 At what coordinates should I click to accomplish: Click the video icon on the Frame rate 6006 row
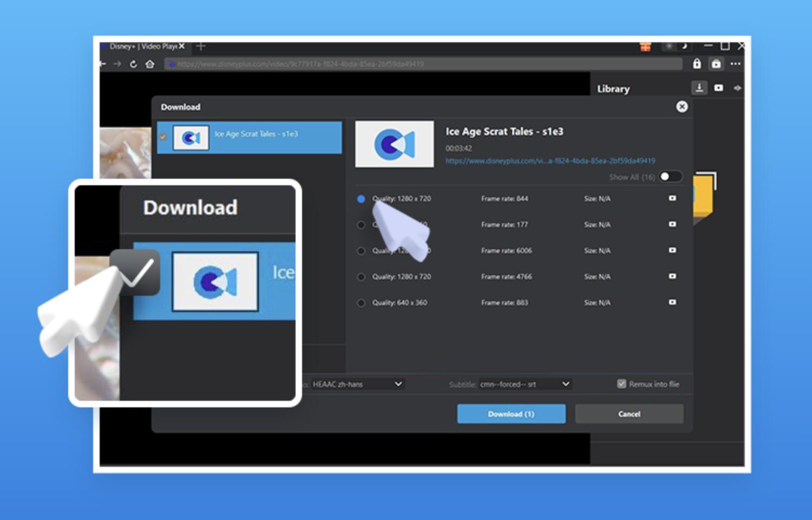pyautogui.click(x=672, y=250)
